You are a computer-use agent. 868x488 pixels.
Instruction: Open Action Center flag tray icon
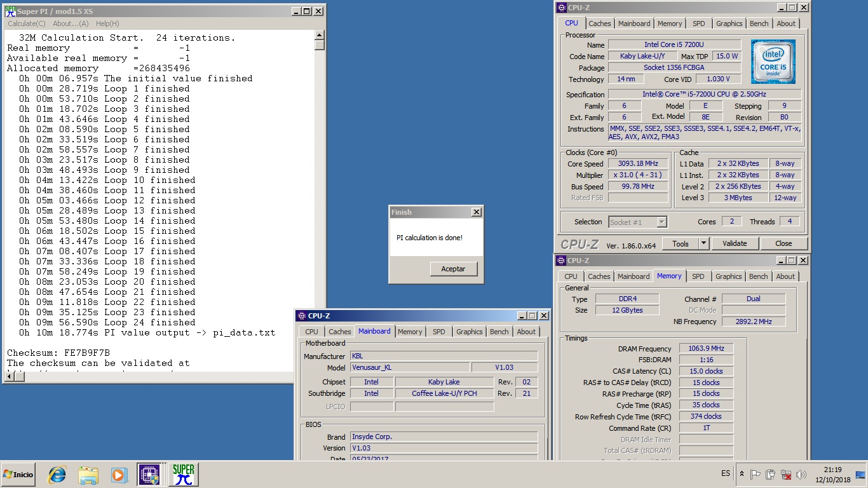coord(756,474)
